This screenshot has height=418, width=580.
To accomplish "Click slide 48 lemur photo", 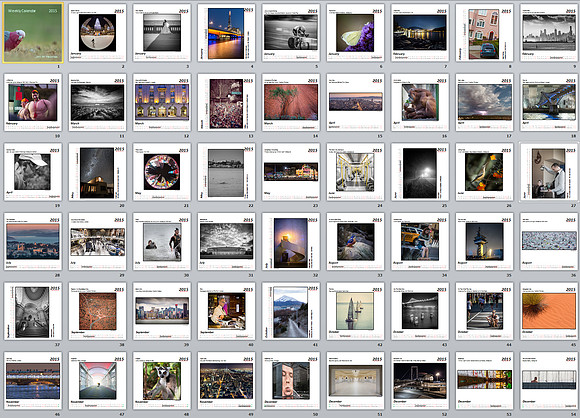I will (162, 381).
